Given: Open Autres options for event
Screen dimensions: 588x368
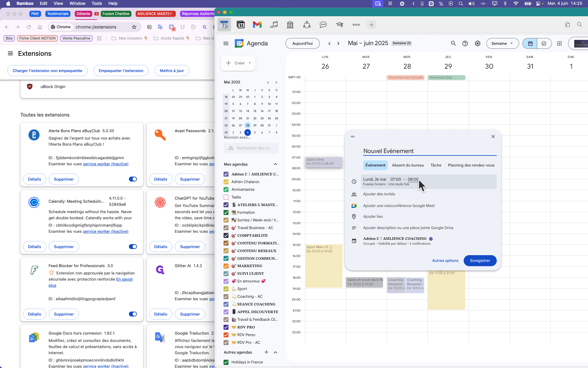Looking at the screenshot, I should (445, 261).
